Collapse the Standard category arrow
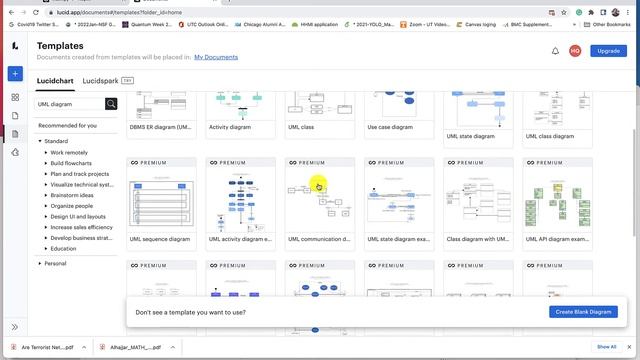This screenshot has height=360, width=640. (x=40, y=141)
